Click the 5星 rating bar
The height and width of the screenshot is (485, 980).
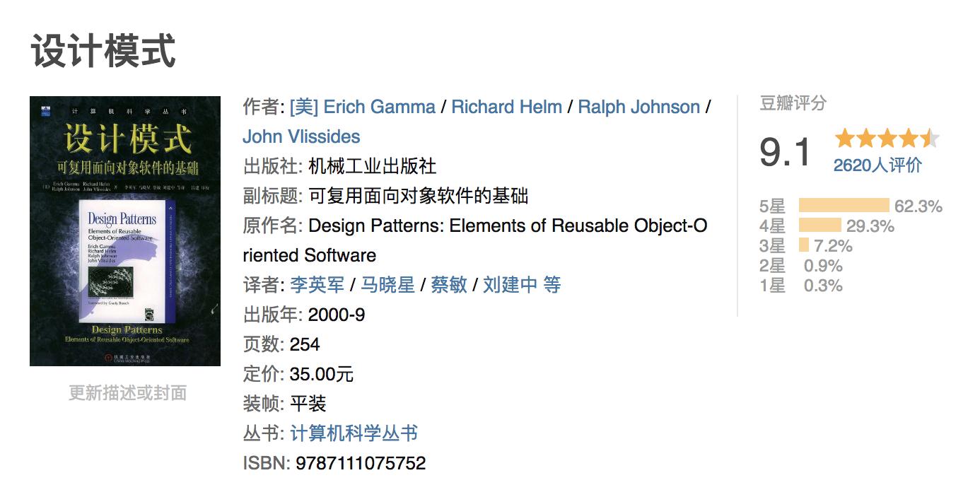844,206
